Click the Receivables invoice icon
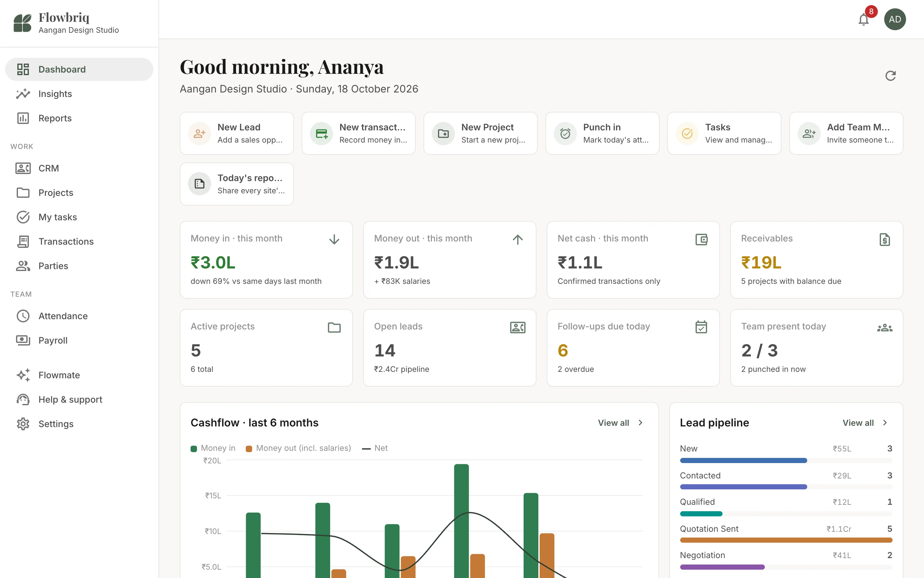The width and height of the screenshot is (924, 578). (x=885, y=239)
